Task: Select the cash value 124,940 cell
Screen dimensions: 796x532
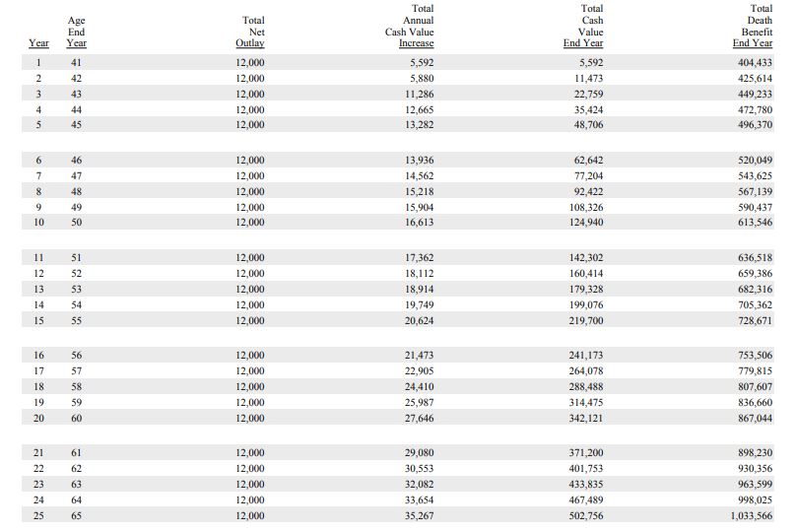Action: (586, 222)
